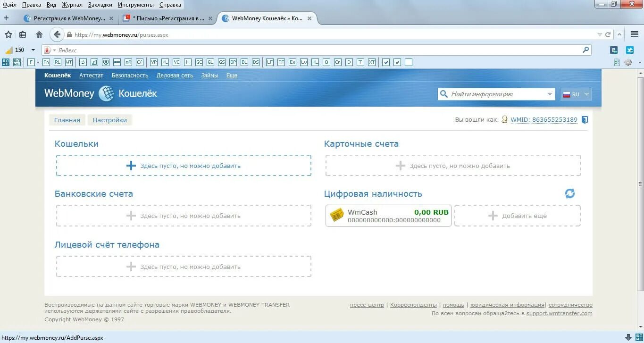Expand the dropdown arrow beside gear
Screen dimensions: 644x343
click(639, 62)
